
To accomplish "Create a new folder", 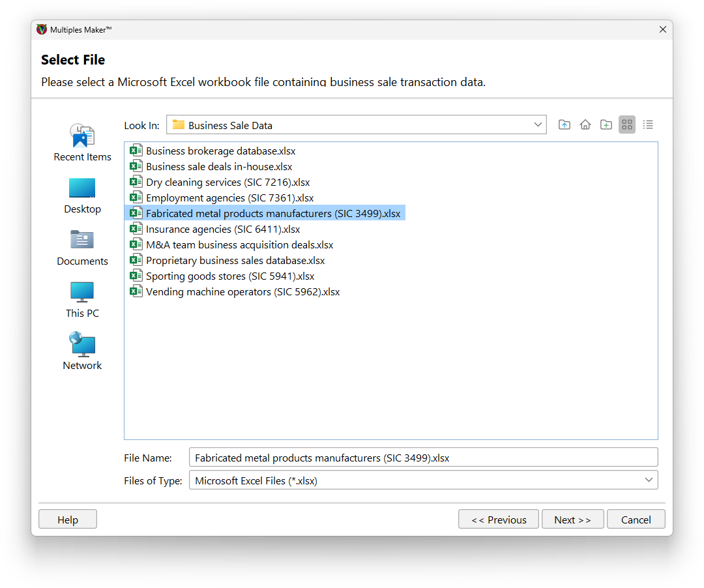I will point(606,124).
